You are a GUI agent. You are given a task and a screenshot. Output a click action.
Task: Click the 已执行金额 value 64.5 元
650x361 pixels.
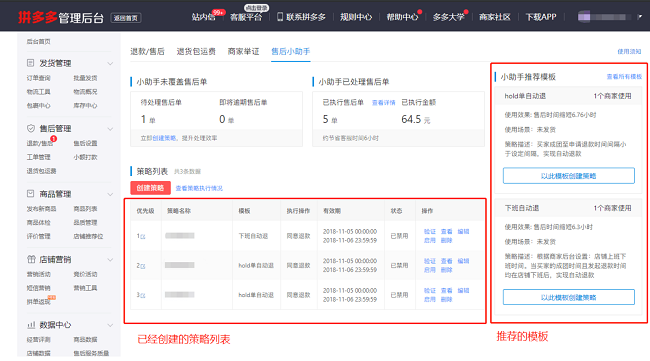[x=416, y=119]
